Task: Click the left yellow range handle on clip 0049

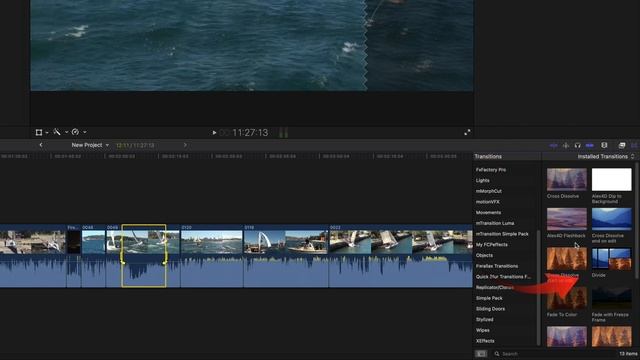Action: point(122,256)
